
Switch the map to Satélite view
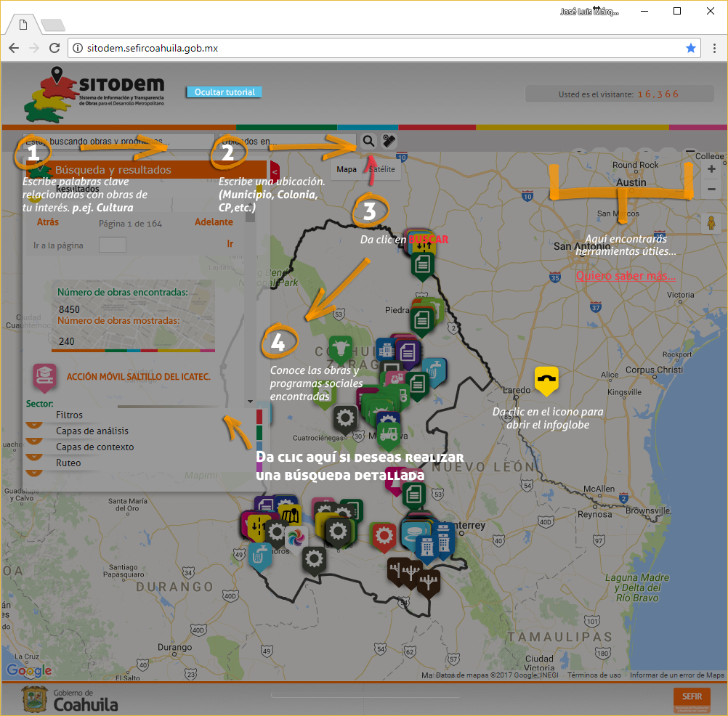click(x=382, y=169)
